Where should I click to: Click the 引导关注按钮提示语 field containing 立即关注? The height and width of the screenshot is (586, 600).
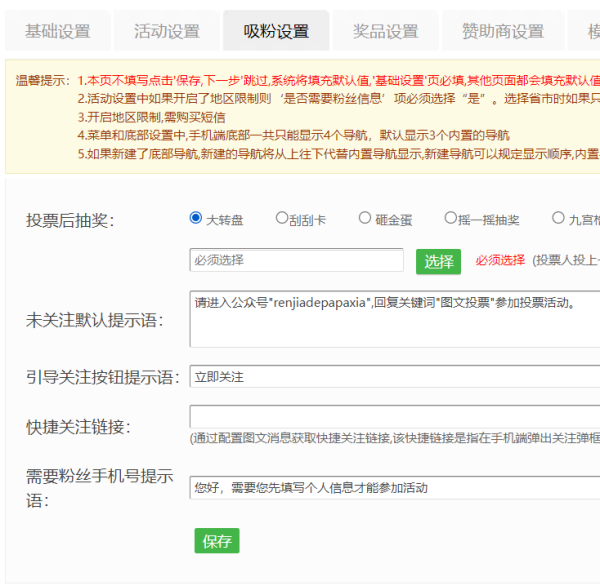(394, 377)
